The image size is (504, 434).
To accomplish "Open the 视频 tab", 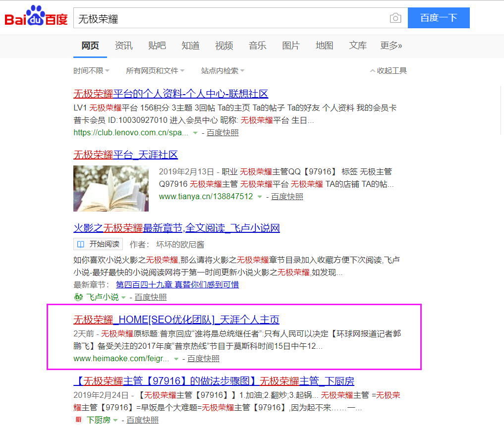I will coord(224,46).
